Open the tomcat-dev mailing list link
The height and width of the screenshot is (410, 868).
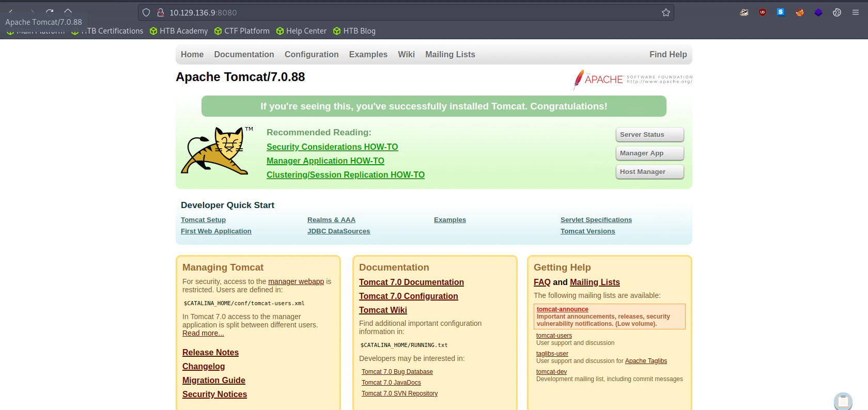point(551,372)
